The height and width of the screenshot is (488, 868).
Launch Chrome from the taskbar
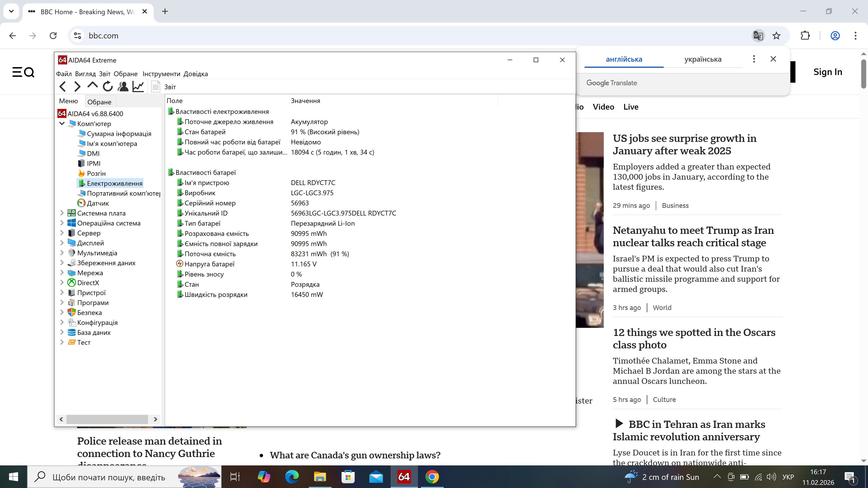(432, 476)
